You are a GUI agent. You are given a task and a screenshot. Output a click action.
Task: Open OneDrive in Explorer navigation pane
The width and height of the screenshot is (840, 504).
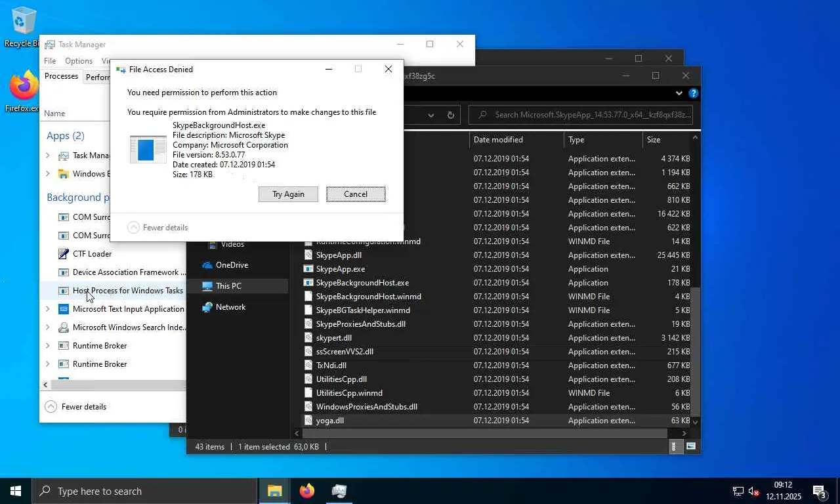tap(232, 265)
